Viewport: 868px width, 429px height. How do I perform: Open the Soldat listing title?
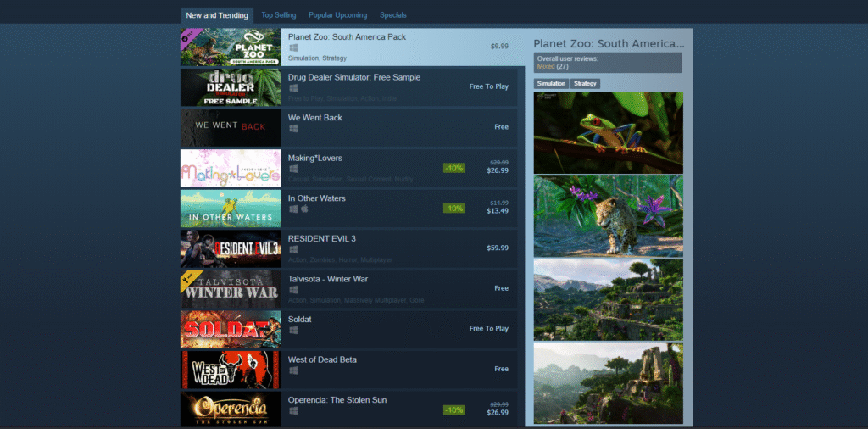(x=300, y=320)
